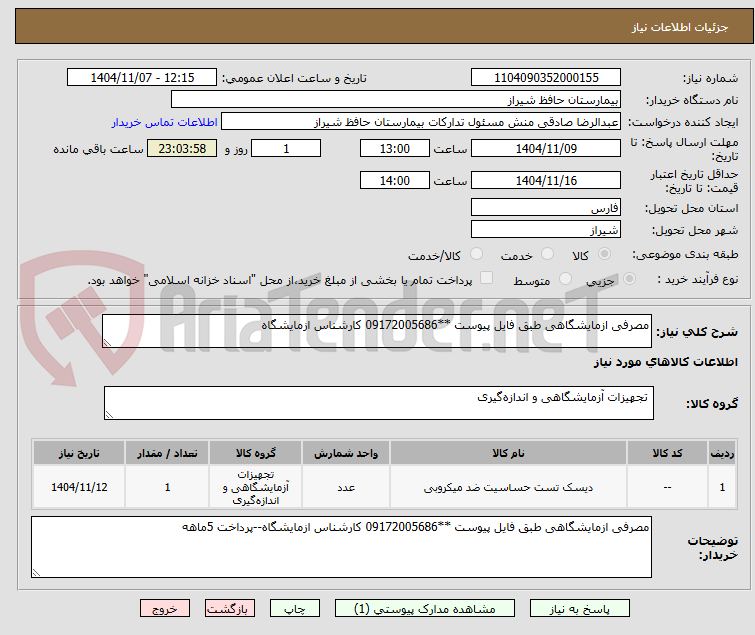Click the resize grip of شرح کلی نیاز box
755x635 pixels.
[x=107, y=343]
